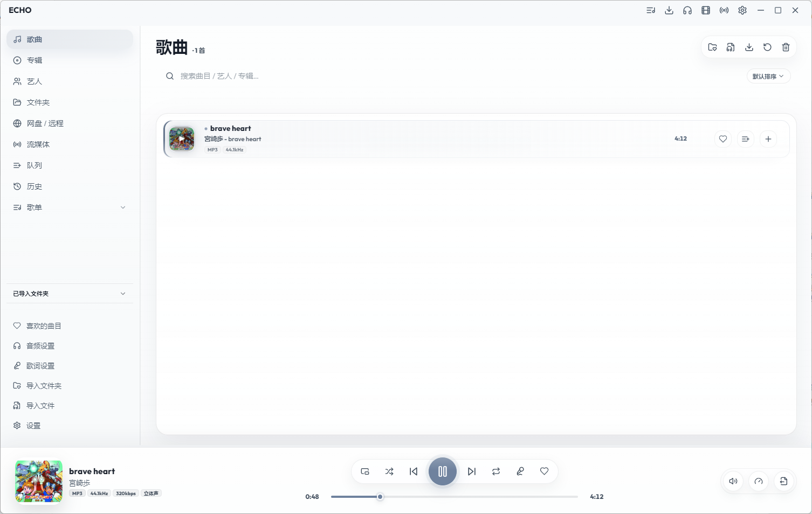Open 文件夹 folders in sidebar
This screenshot has width=812, height=514.
click(70, 102)
